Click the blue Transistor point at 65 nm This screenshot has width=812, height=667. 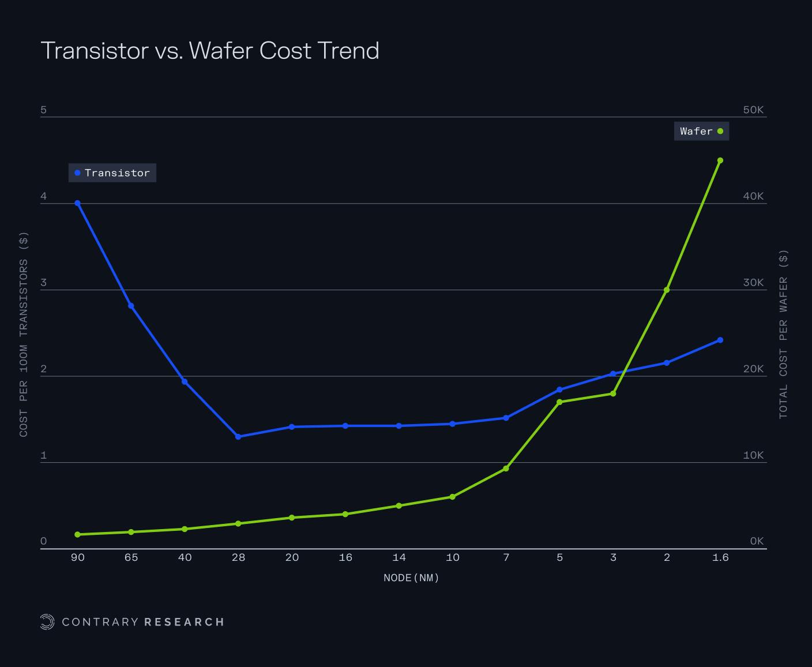[131, 306]
